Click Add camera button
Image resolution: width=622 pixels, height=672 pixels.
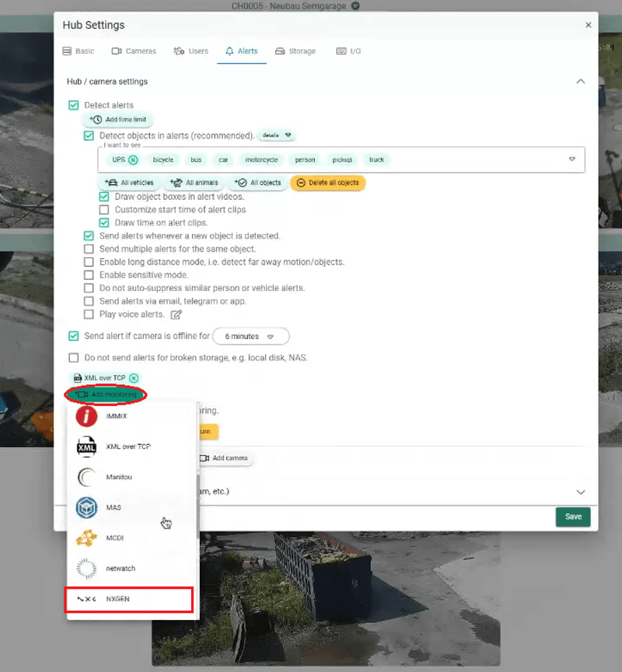(224, 458)
